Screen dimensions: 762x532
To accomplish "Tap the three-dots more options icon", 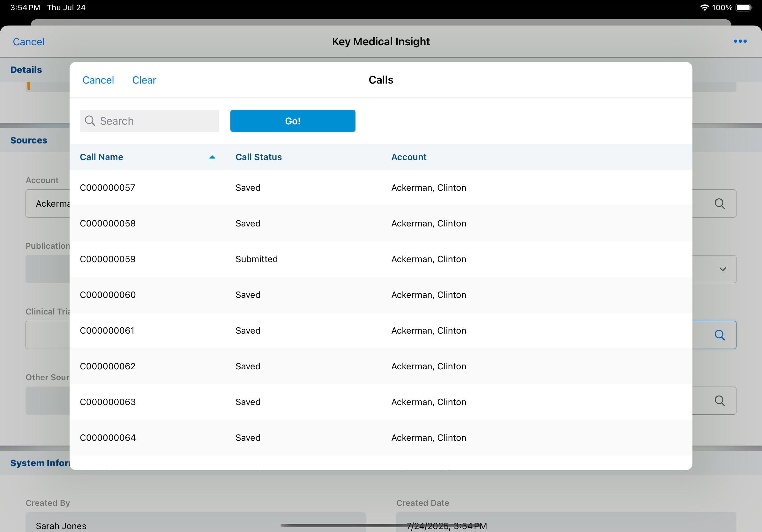I will click(740, 41).
